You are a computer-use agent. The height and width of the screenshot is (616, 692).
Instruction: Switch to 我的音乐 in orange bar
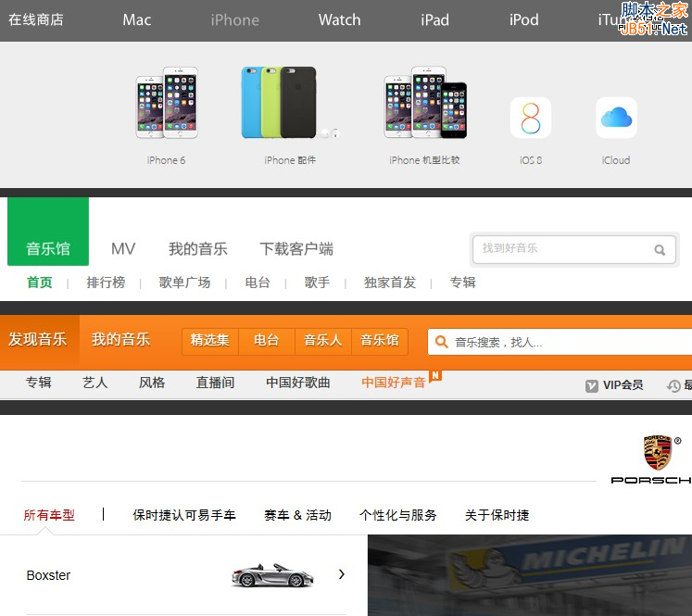point(120,339)
